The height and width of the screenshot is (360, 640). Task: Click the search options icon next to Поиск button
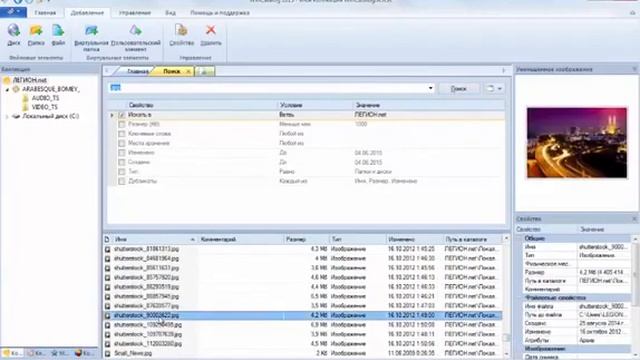[x=491, y=89]
